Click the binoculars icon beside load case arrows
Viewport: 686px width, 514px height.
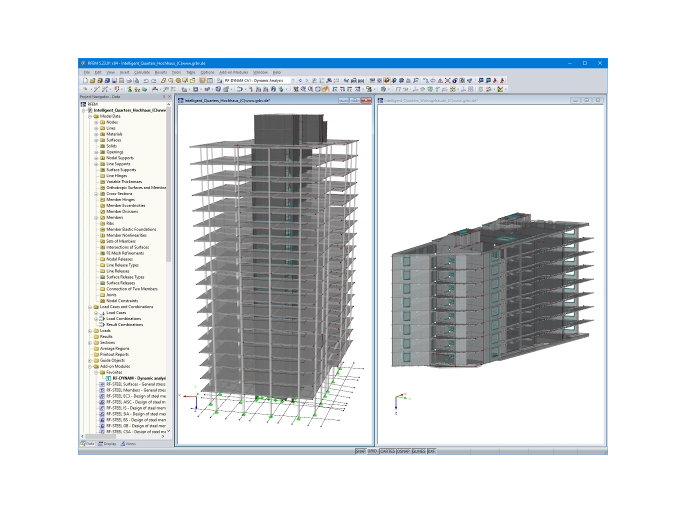(329, 80)
